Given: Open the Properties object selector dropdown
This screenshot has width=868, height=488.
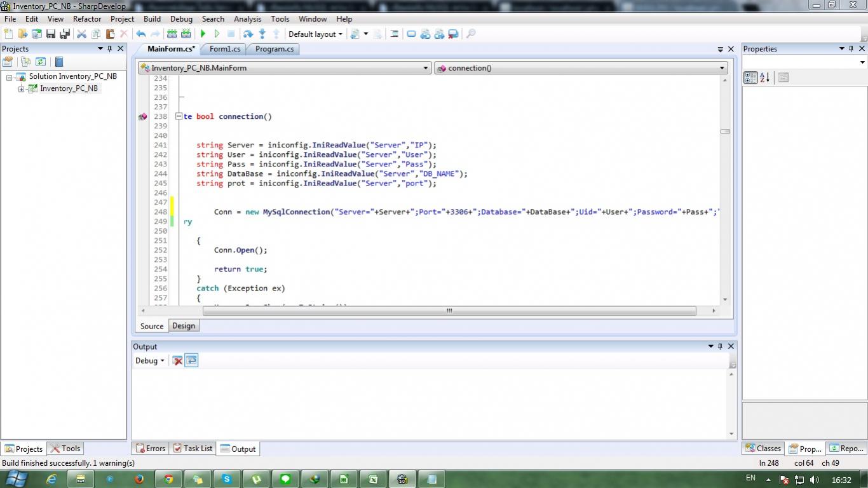Looking at the screenshot, I should point(862,62).
